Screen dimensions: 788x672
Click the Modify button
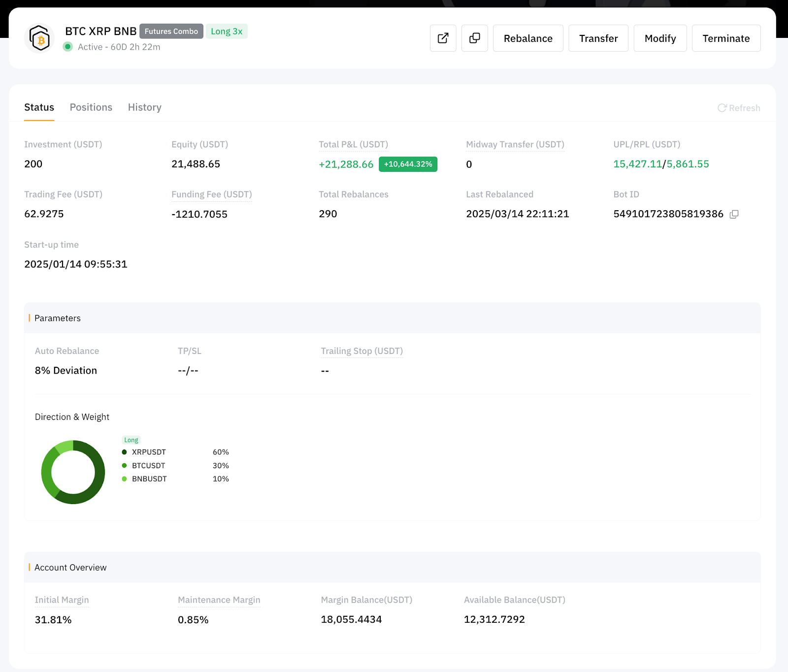tap(659, 38)
